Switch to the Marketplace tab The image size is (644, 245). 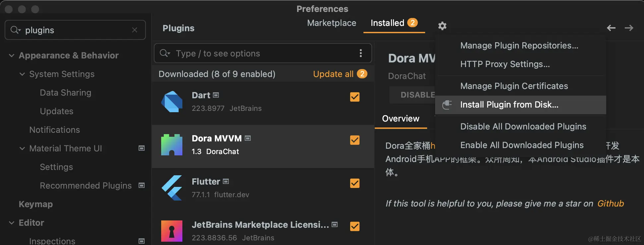[x=332, y=23]
